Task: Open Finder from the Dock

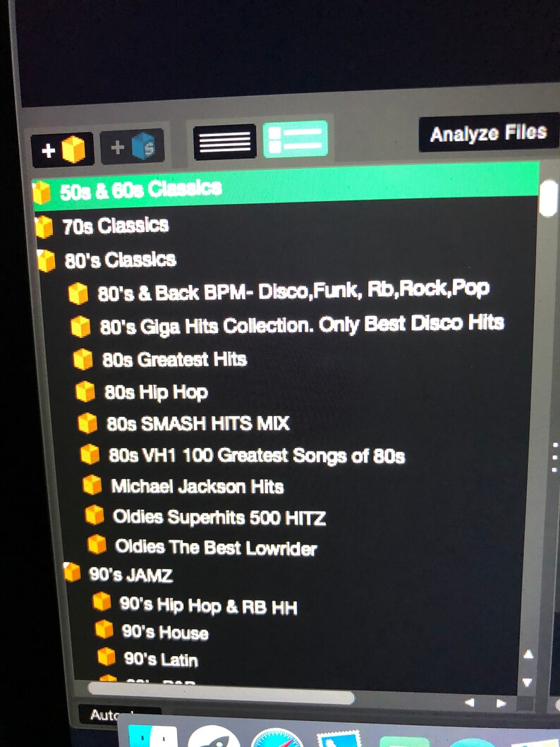Action: 153,736
